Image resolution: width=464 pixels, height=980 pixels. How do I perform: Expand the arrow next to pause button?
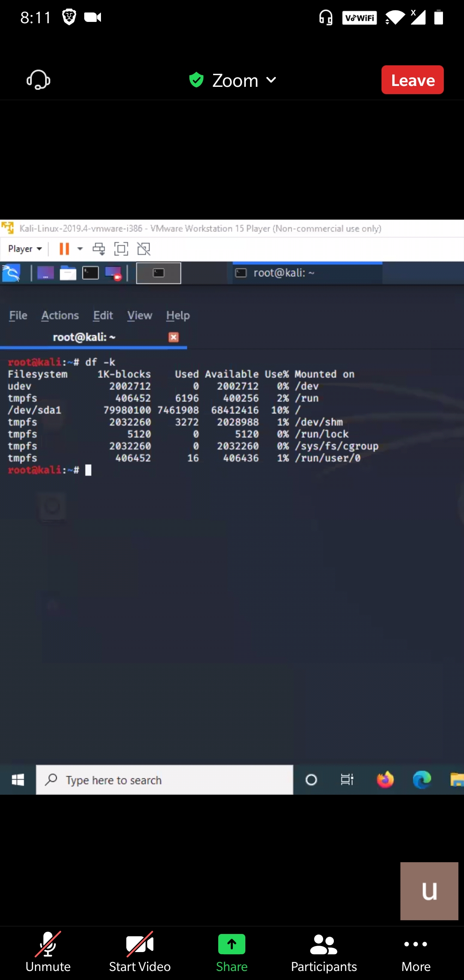point(80,249)
